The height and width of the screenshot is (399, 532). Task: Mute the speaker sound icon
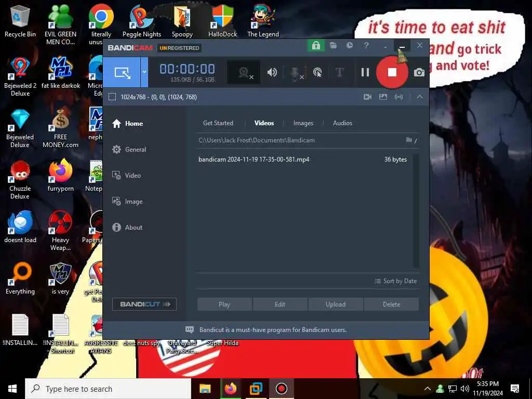(272, 72)
